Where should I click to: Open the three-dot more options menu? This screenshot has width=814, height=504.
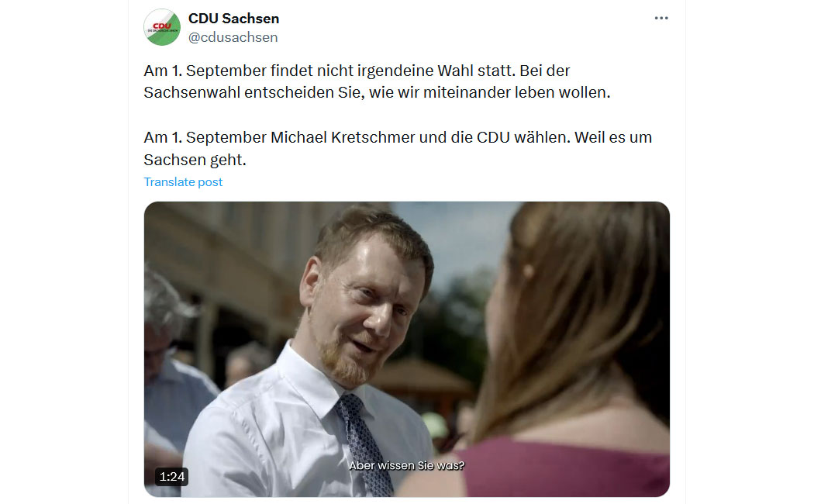coord(661,18)
